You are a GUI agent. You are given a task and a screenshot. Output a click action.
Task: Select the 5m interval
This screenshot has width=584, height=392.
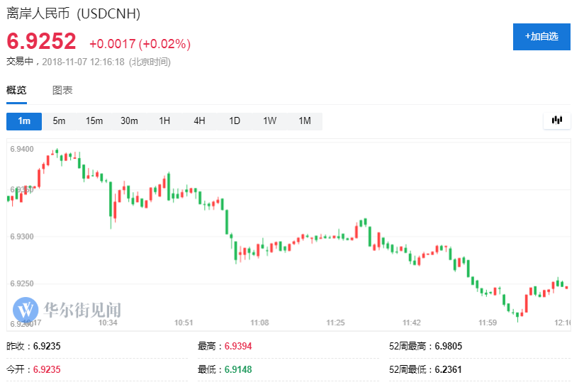[x=59, y=121]
